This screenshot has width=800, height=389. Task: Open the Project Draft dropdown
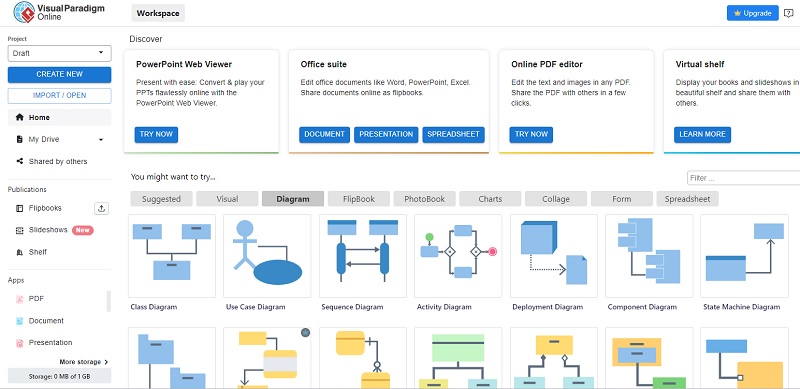[59, 53]
